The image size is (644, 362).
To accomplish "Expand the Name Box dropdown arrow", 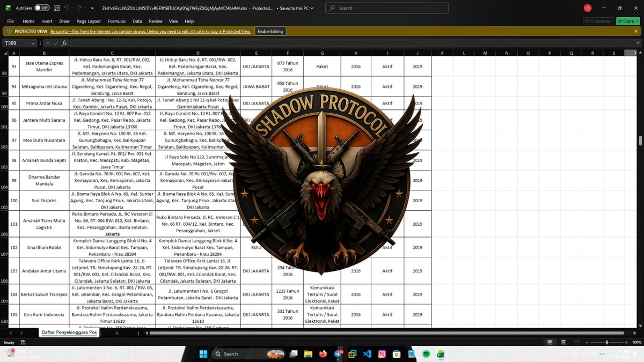I will (x=33, y=43).
